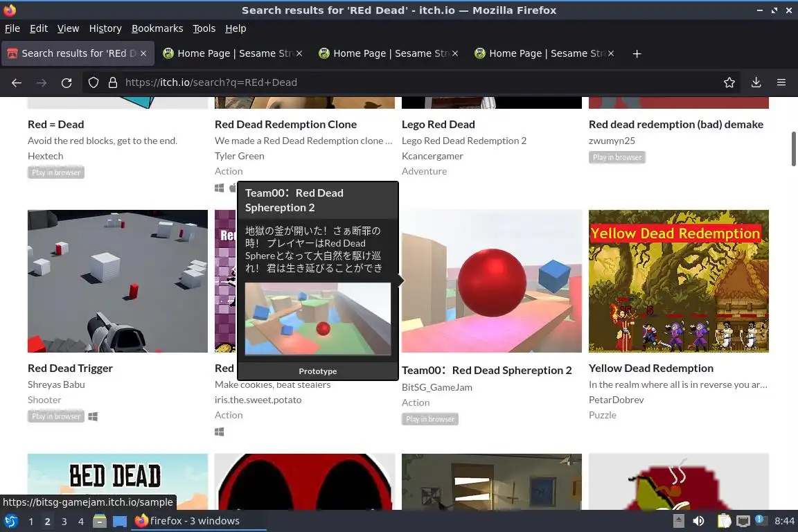The height and width of the screenshot is (532, 798).
Task: Visit author zwumyn25's page
Action: tap(612, 141)
